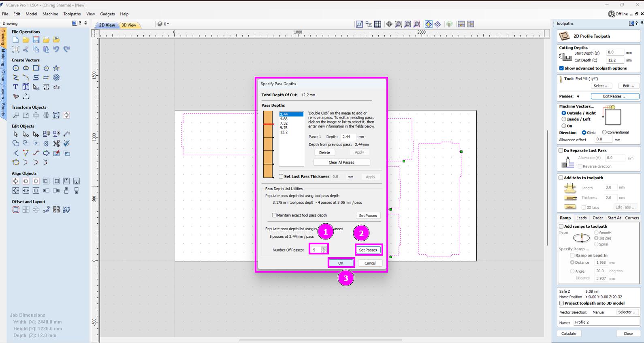This screenshot has width=644, height=343.
Task: Check Maintain exact tool pass depth
Action: (x=274, y=215)
